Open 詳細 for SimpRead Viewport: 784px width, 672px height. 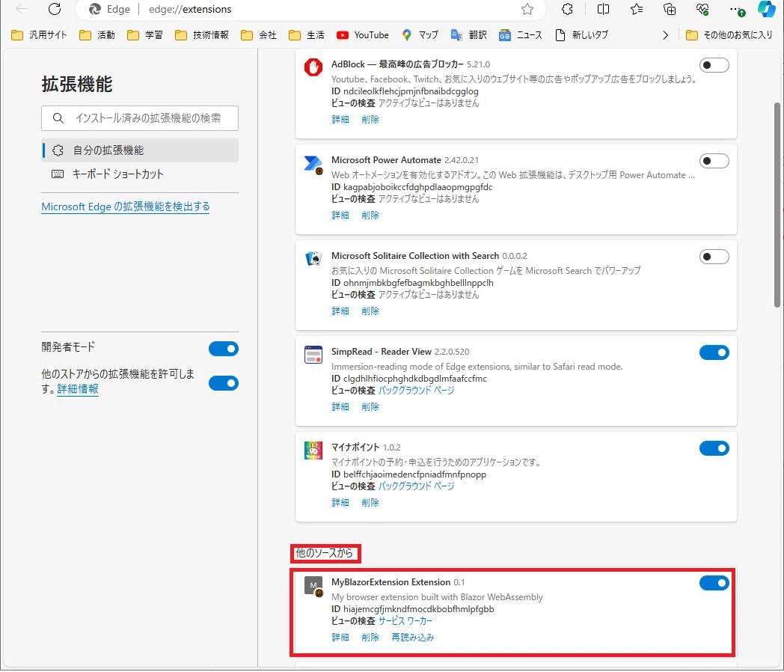(340, 406)
